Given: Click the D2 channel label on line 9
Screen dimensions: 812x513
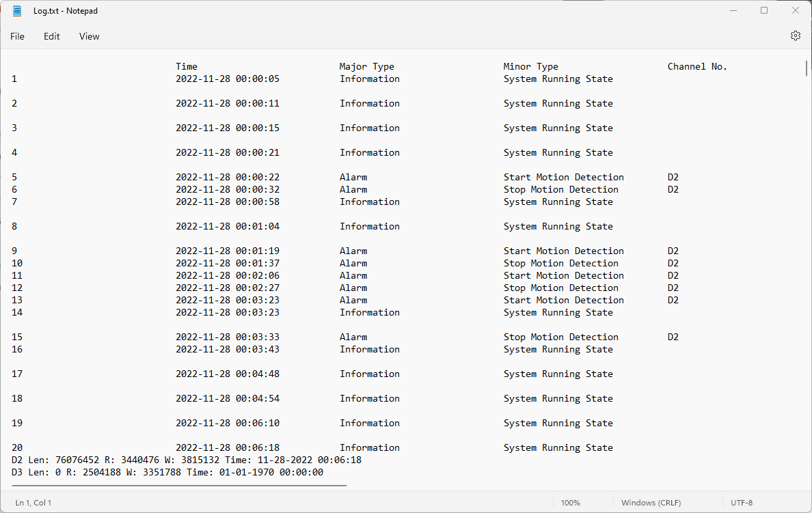Looking at the screenshot, I should (x=673, y=251).
